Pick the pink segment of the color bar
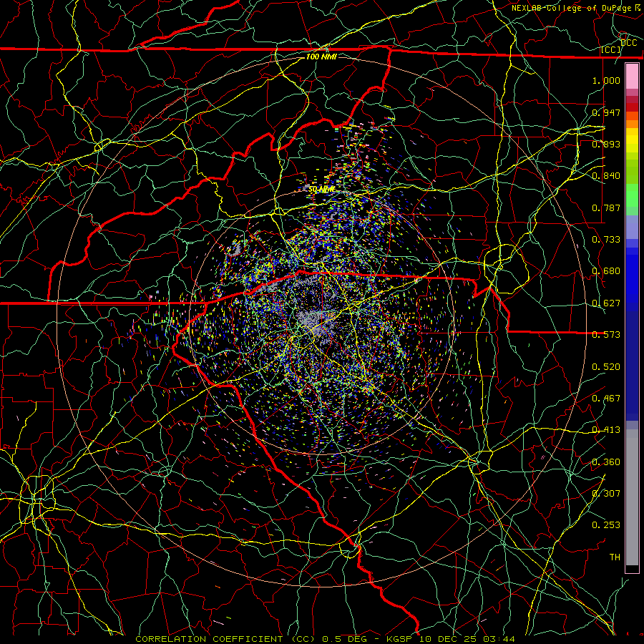 tap(632, 76)
